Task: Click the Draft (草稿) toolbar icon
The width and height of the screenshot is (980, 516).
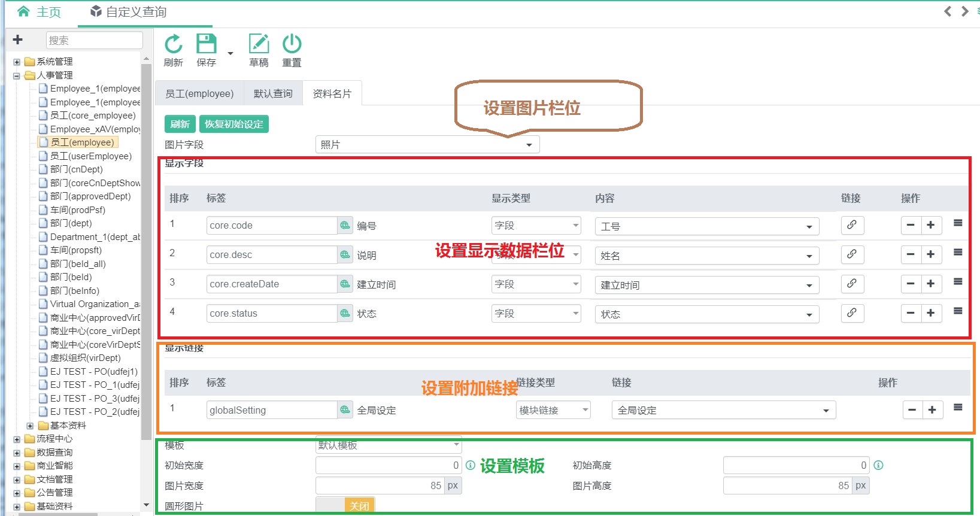Action: pyautogui.click(x=259, y=44)
